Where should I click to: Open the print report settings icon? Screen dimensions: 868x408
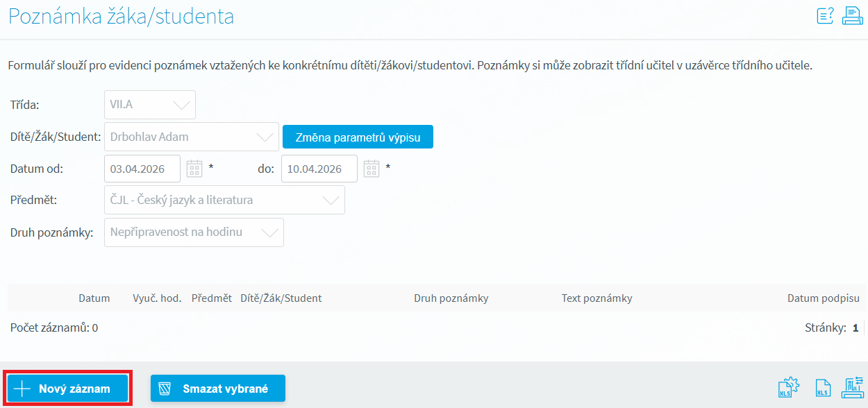(x=852, y=388)
